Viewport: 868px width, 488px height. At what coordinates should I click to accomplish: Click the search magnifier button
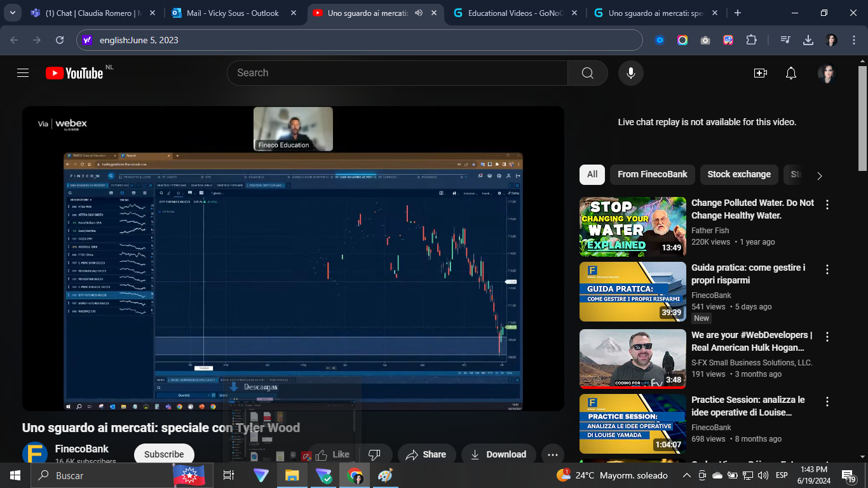[588, 73]
